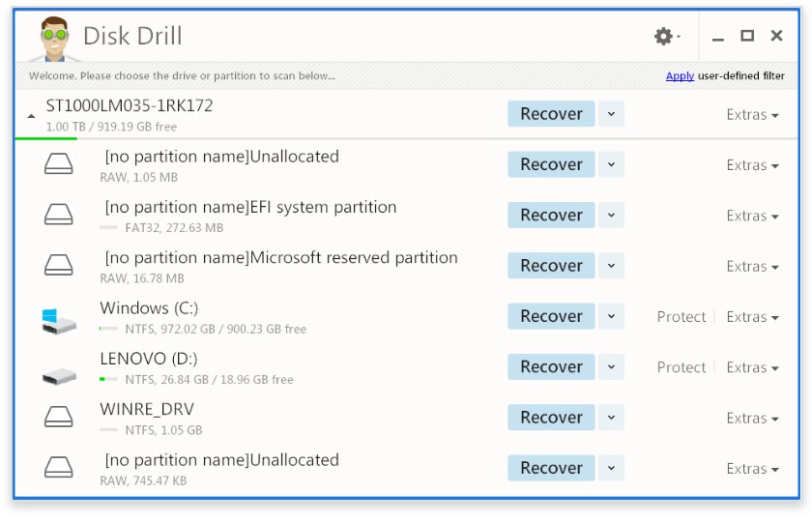Maximize the Disk Drill window
This screenshot has width=812, height=522.
pos(746,35)
